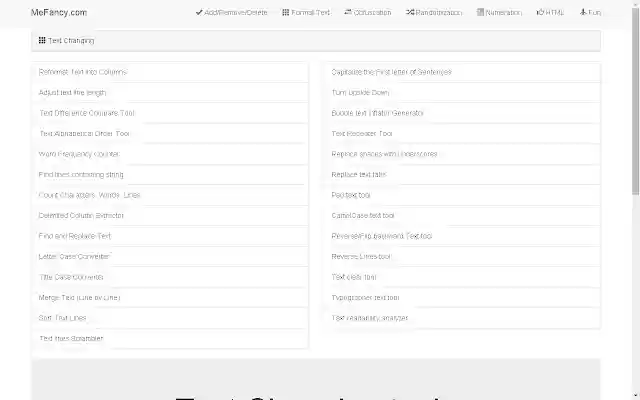Click the grid icon beside Format Text
640x400 pixels.
(286, 12)
